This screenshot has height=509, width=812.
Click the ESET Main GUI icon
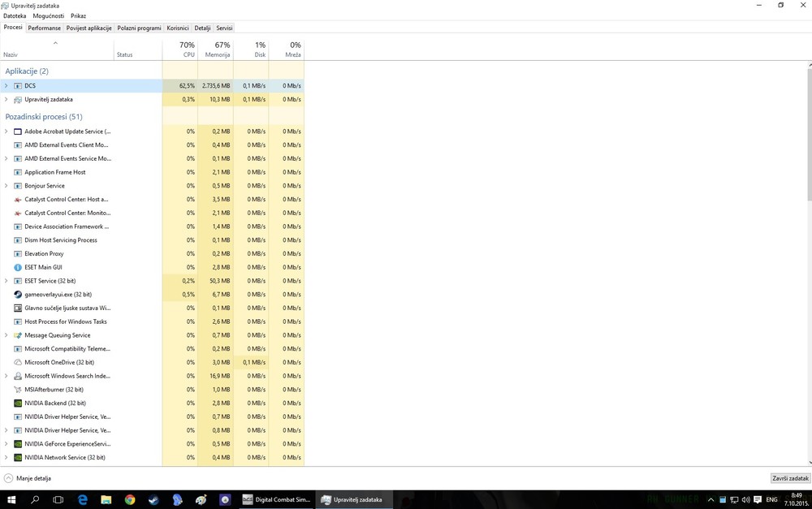point(18,267)
